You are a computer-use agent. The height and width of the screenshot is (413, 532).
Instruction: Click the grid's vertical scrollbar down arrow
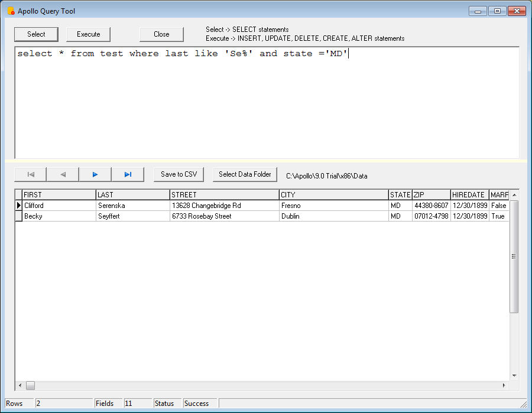point(514,375)
